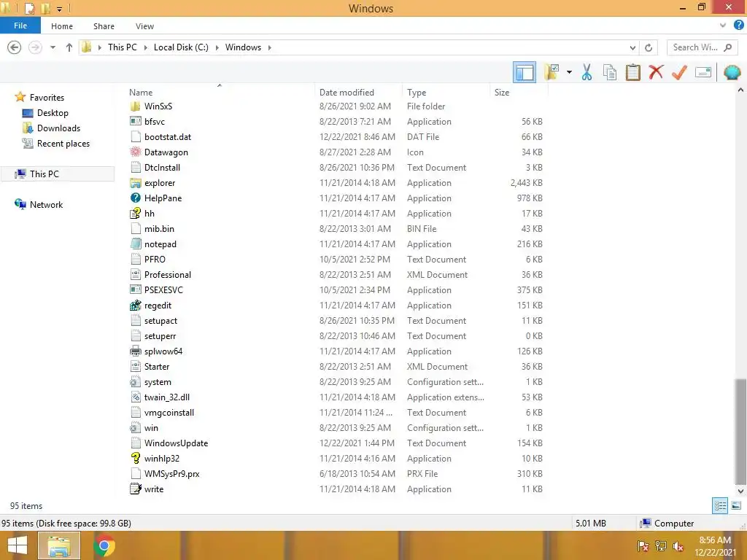747x560 pixels.
Task: Click the Refresh button in address bar
Action: pos(649,47)
